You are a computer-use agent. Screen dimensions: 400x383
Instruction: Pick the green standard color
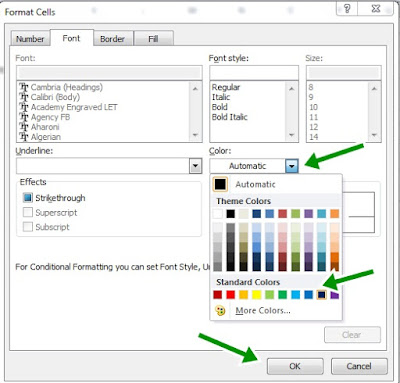click(283, 295)
